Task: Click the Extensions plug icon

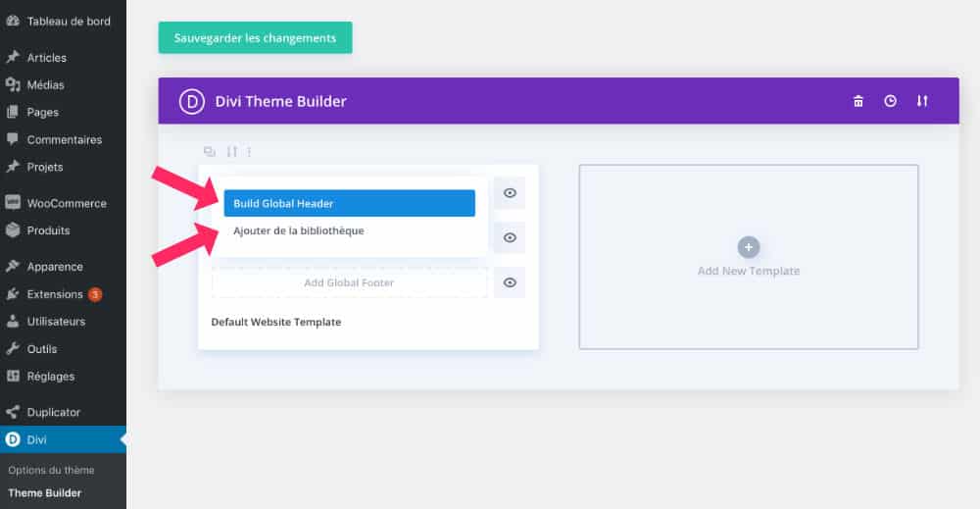Action: pos(13,294)
